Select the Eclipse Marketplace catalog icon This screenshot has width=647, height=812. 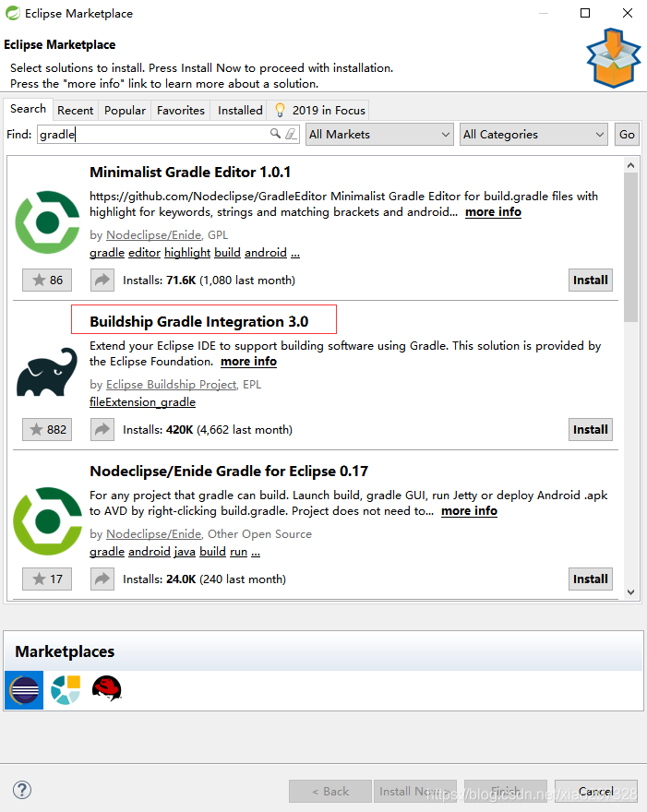point(24,690)
